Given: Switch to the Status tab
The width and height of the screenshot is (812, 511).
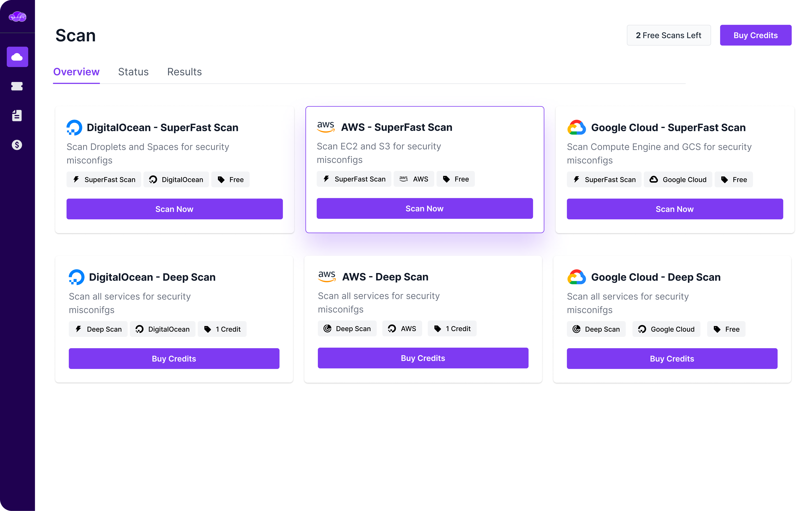Looking at the screenshot, I should click(x=133, y=72).
